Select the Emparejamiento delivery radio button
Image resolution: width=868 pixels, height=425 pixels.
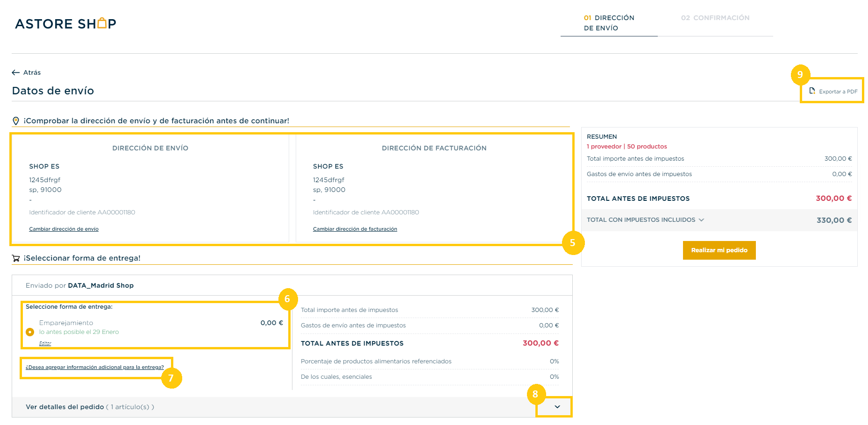coord(30,332)
